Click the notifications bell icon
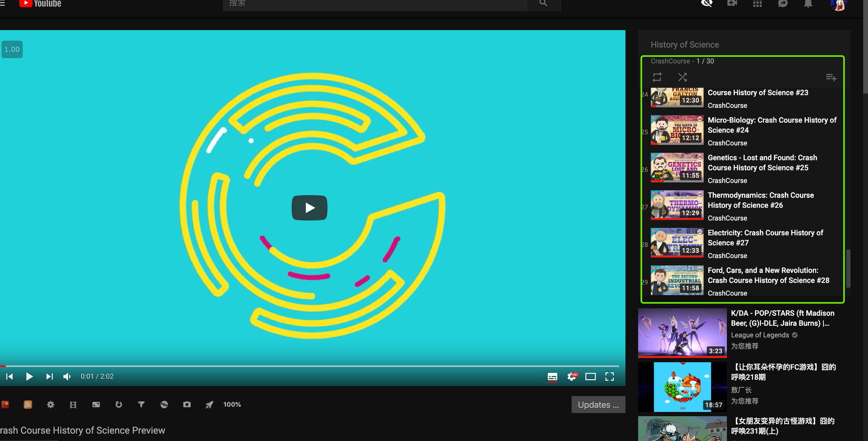Viewport: 868px width, 441px height. tap(808, 4)
